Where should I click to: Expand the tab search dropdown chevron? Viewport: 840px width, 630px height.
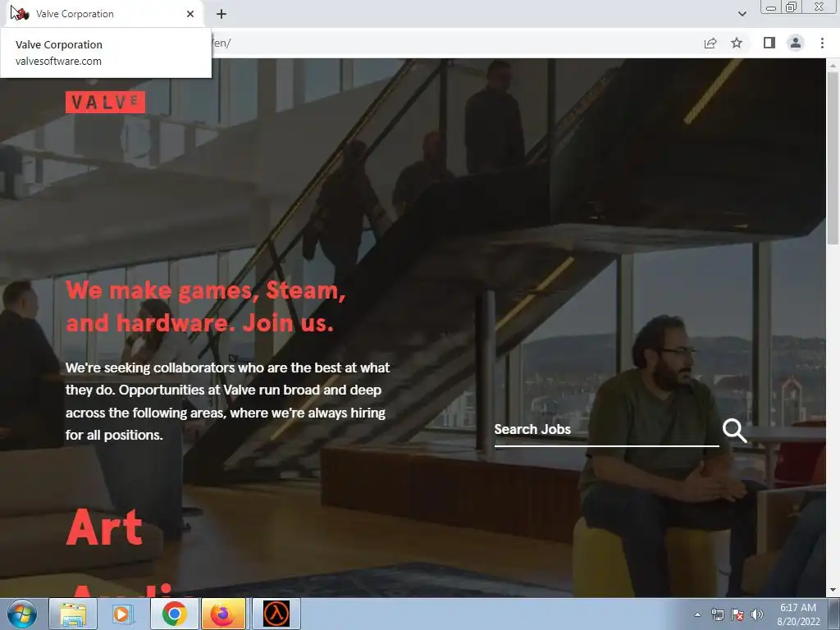[742, 14]
